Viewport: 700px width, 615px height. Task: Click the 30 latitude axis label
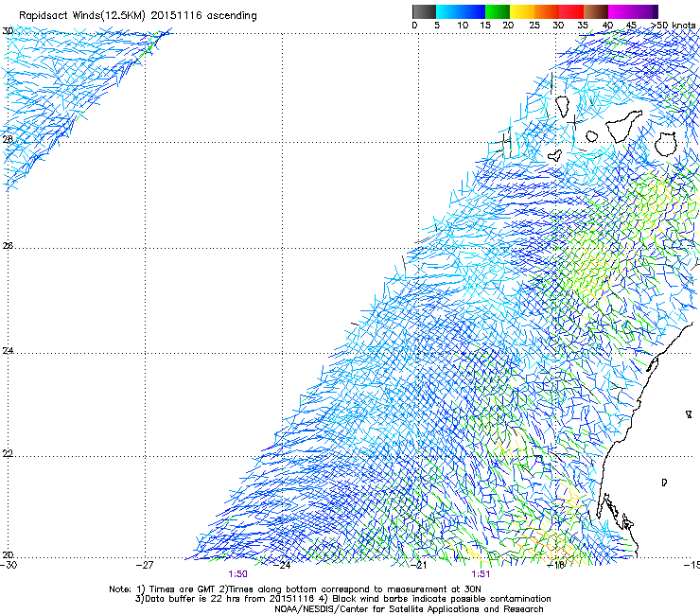[8, 31]
